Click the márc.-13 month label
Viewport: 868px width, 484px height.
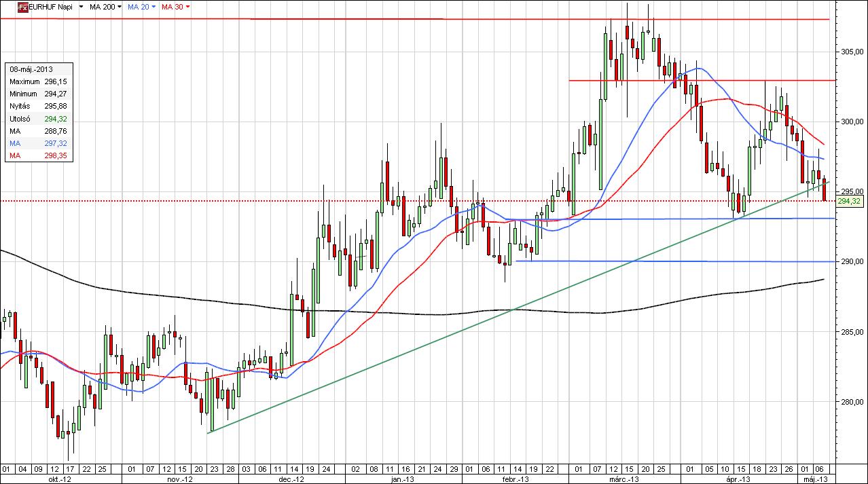click(624, 479)
